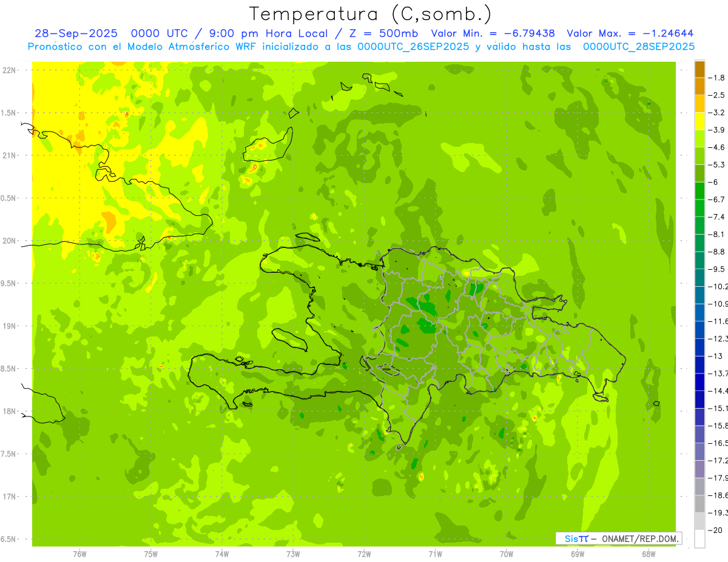The width and height of the screenshot is (728, 562).
Task: Pick the olive-green swatch between -5.3 and -6
Action: coord(699,173)
